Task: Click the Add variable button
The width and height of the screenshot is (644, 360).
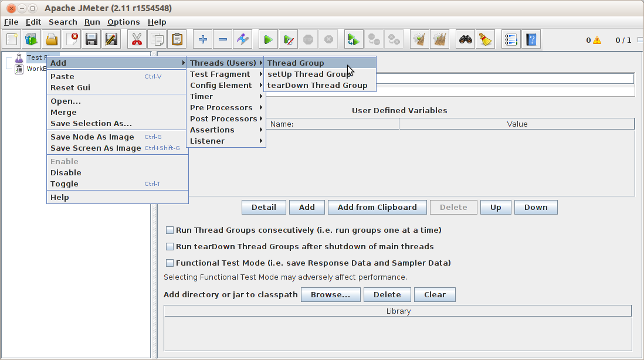Action: pyautogui.click(x=307, y=208)
